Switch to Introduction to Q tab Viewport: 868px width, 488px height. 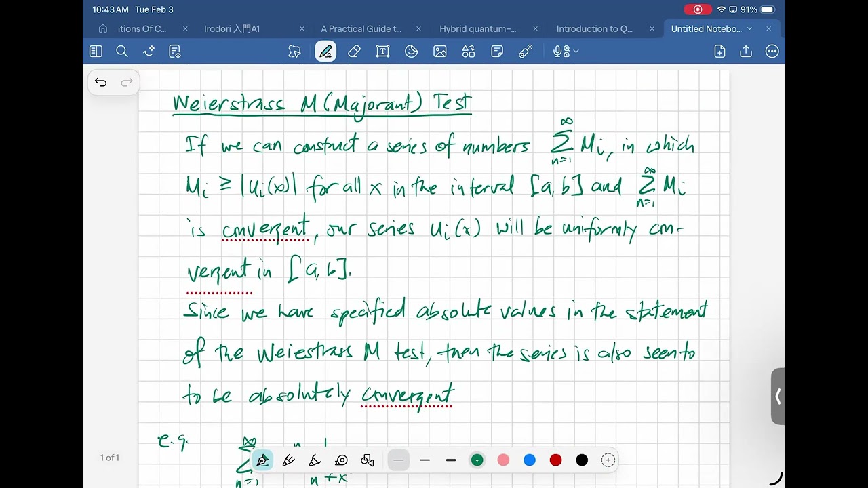click(x=595, y=28)
